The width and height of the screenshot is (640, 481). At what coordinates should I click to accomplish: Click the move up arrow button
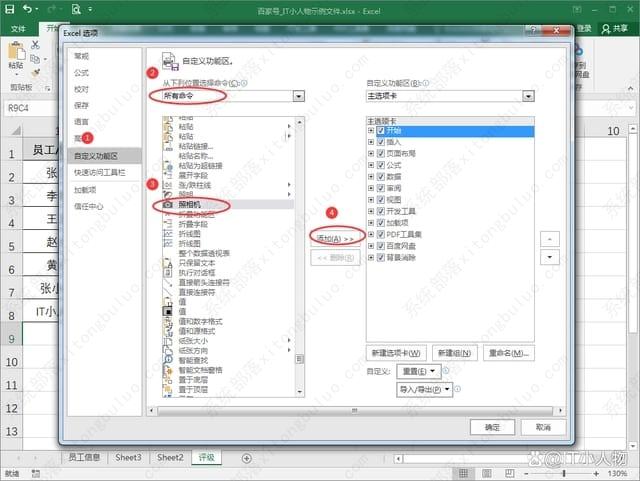click(548, 240)
